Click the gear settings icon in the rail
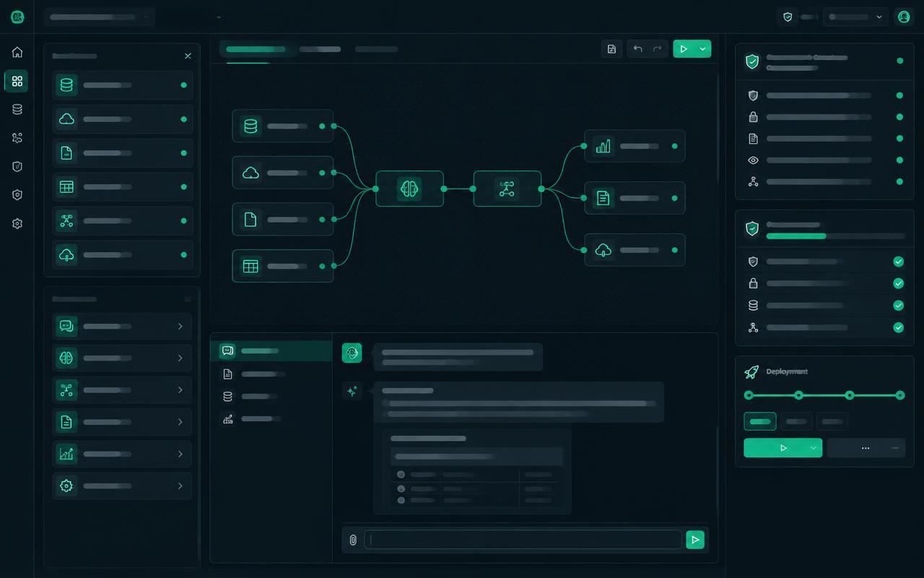 tap(17, 224)
